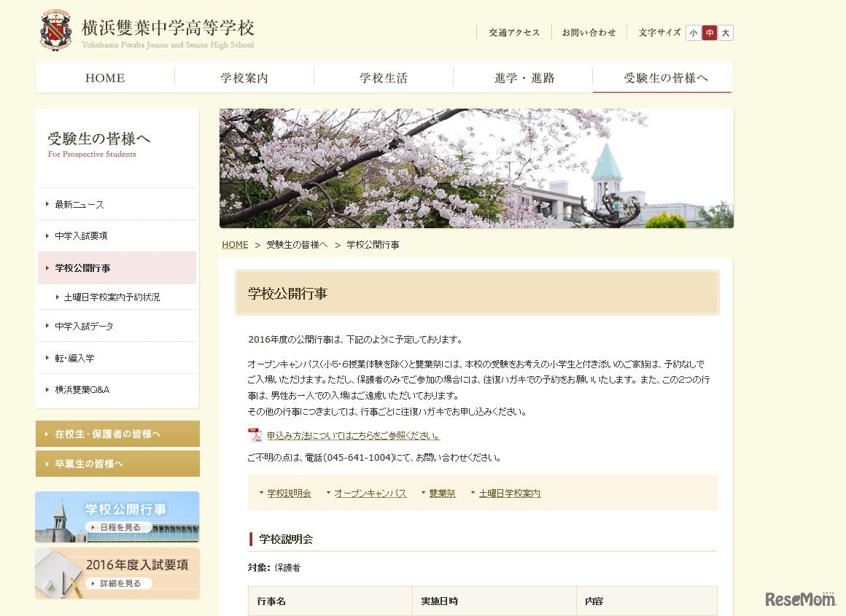Jump to 土曜日学校案内 anchor link
846x616 pixels.
(x=509, y=493)
